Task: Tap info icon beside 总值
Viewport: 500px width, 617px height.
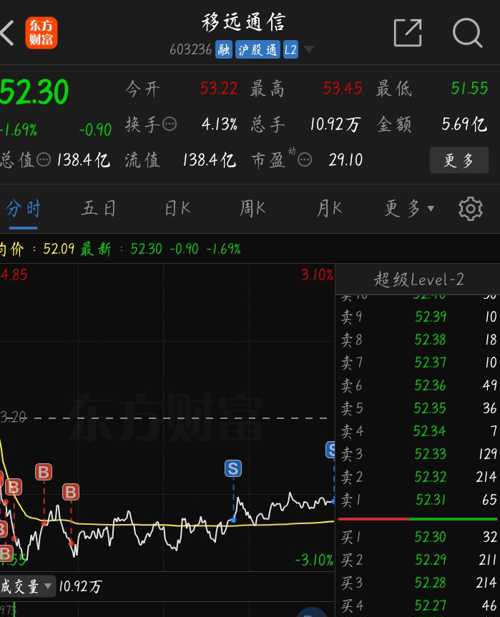Action: click(44, 160)
